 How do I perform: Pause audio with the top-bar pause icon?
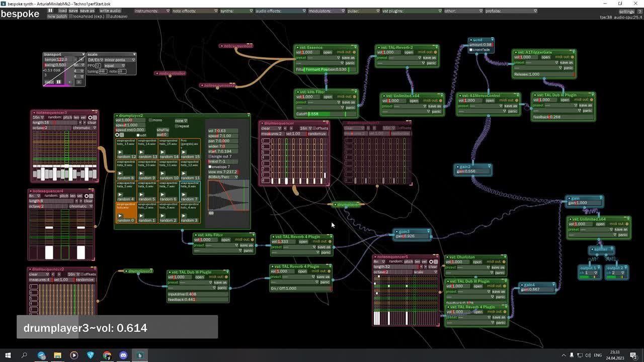click(x=50, y=11)
